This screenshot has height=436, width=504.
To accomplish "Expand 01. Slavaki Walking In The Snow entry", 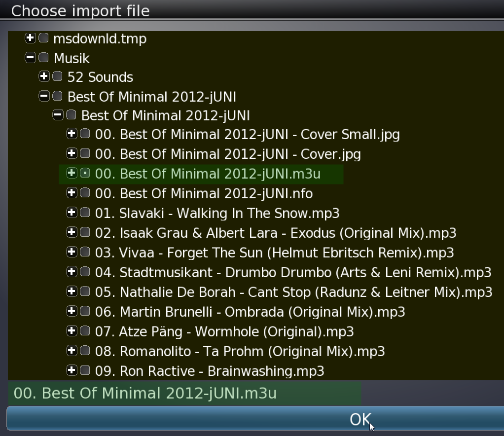I will coord(72,213).
